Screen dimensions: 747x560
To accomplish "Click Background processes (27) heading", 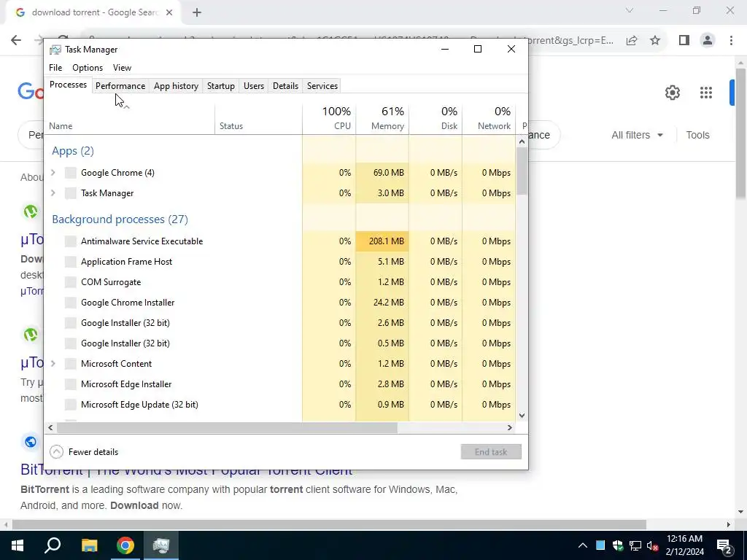I will pyautogui.click(x=120, y=219).
